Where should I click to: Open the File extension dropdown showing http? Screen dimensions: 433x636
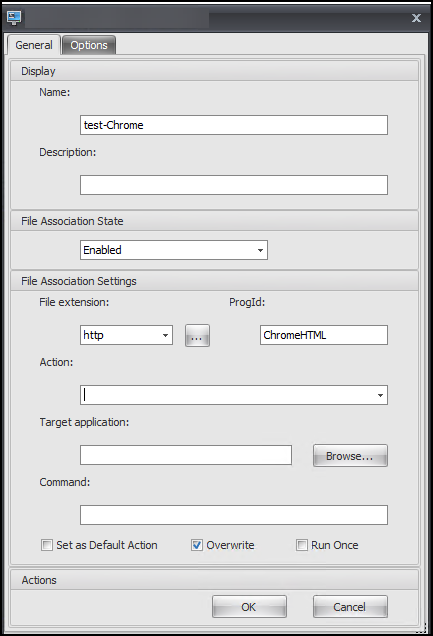pyautogui.click(x=126, y=335)
